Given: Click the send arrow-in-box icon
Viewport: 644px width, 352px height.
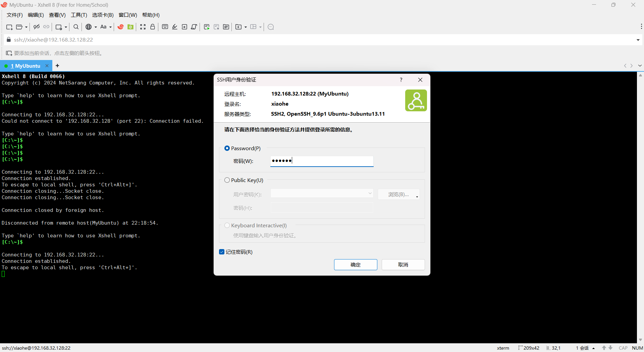Looking at the screenshot, I should pos(184,27).
